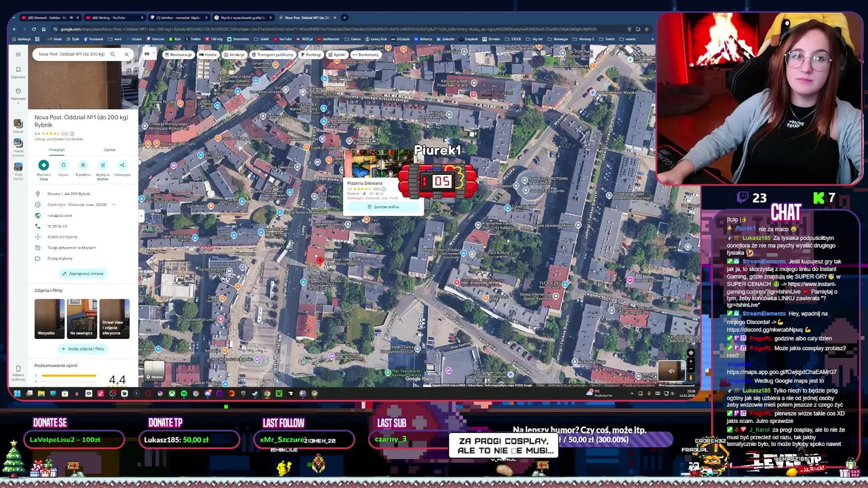Switch to the Opinie tab
This screenshot has width=868, height=488.
(x=109, y=150)
